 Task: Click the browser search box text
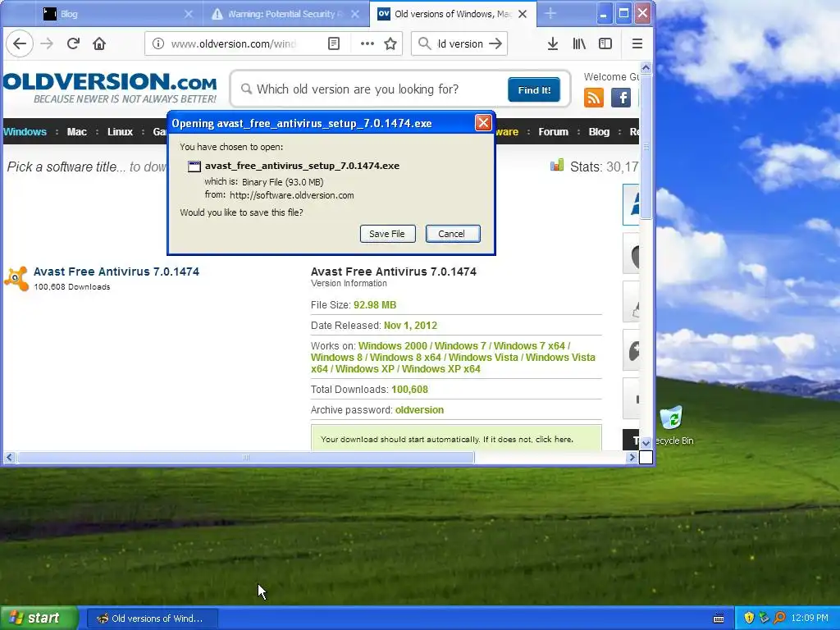pos(459,43)
